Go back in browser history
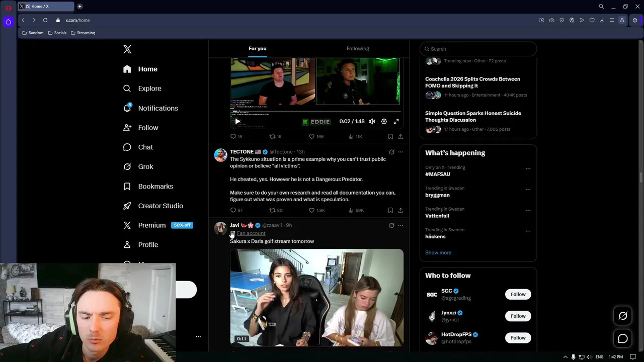This screenshot has height=362, width=644. click(23, 20)
